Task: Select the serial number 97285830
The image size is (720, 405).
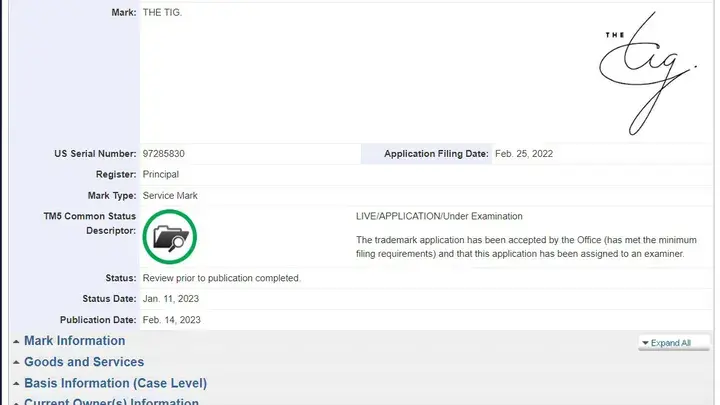Action: coord(164,154)
